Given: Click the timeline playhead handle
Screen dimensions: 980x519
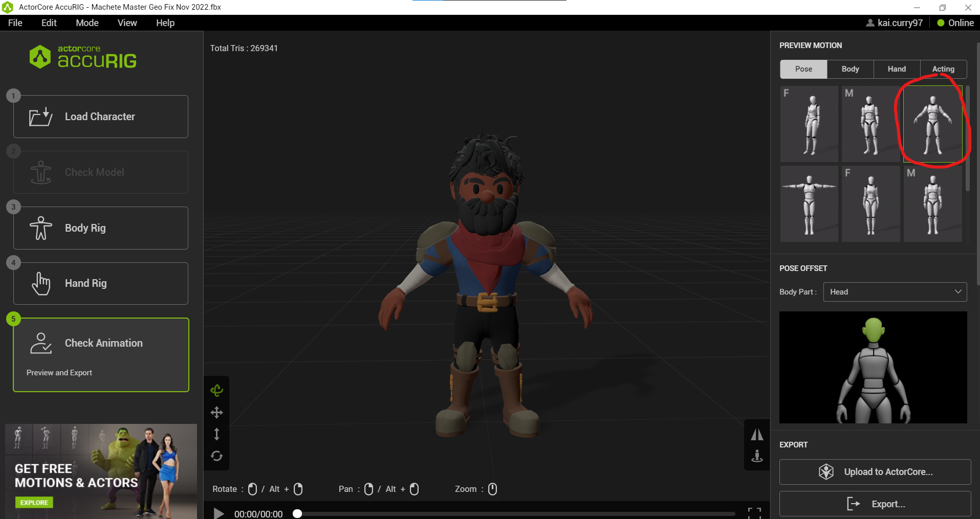Looking at the screenshot, I should 297,514.
